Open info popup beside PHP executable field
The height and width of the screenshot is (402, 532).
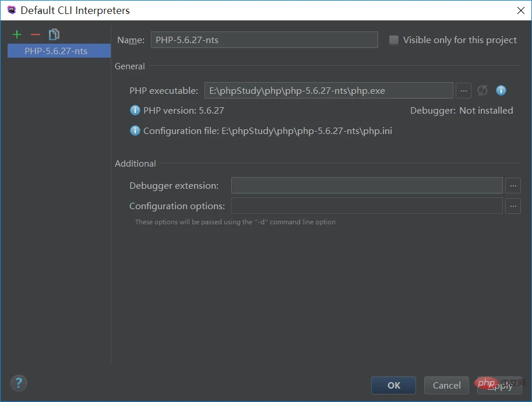(x=501, y=90)
